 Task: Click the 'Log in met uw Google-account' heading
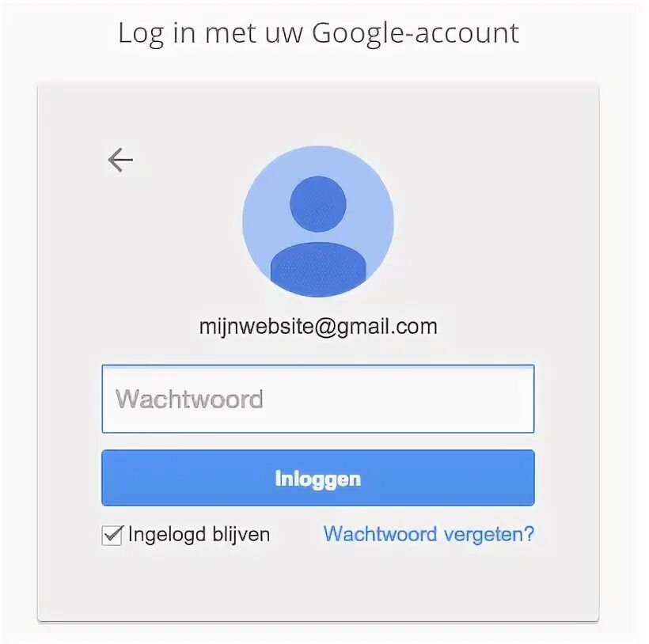coord(318,33)
